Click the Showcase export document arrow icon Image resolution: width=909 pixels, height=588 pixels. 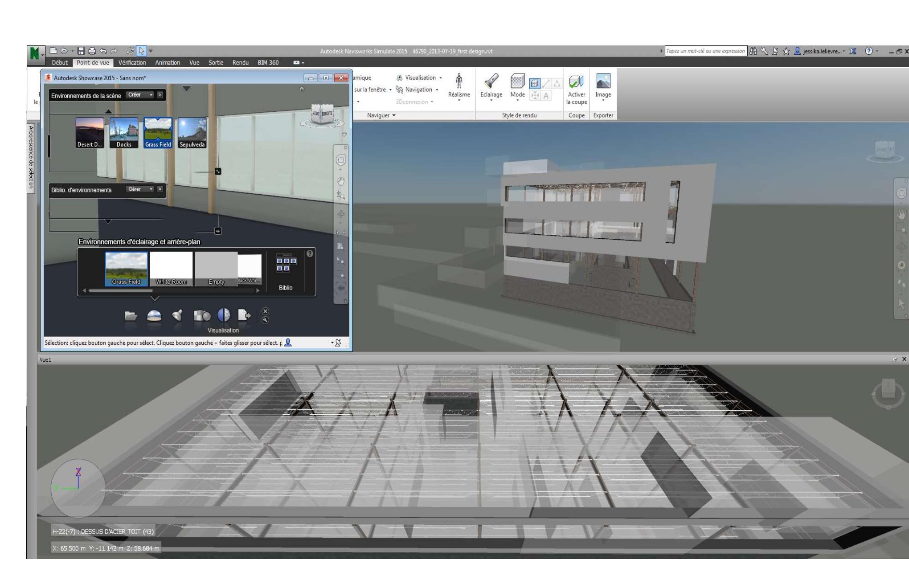click(244, 316)
